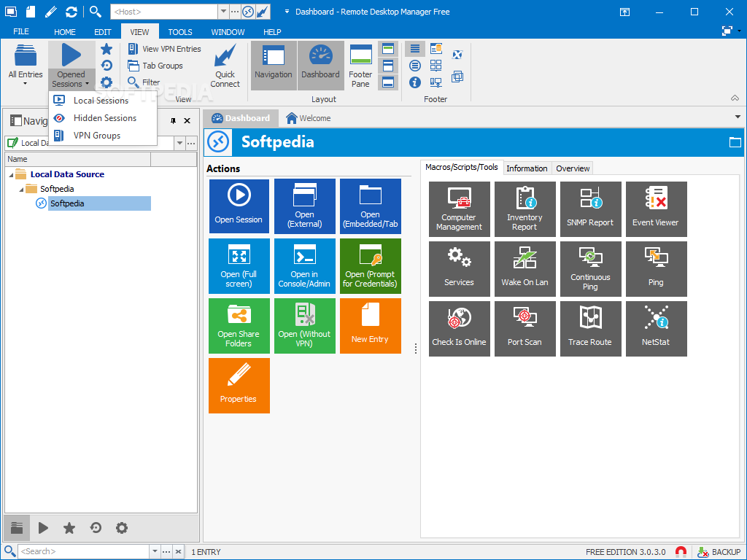Click Open (Without VPN) tile

pos(304,326)
